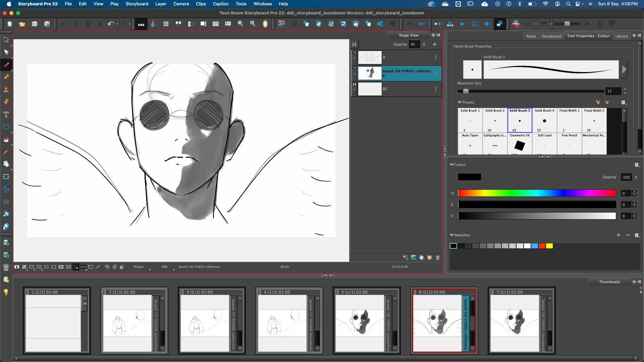Select the Brush tool in toolbar
Image resolution: width=644 pixels, height=362 pixels.
(6, 65)
